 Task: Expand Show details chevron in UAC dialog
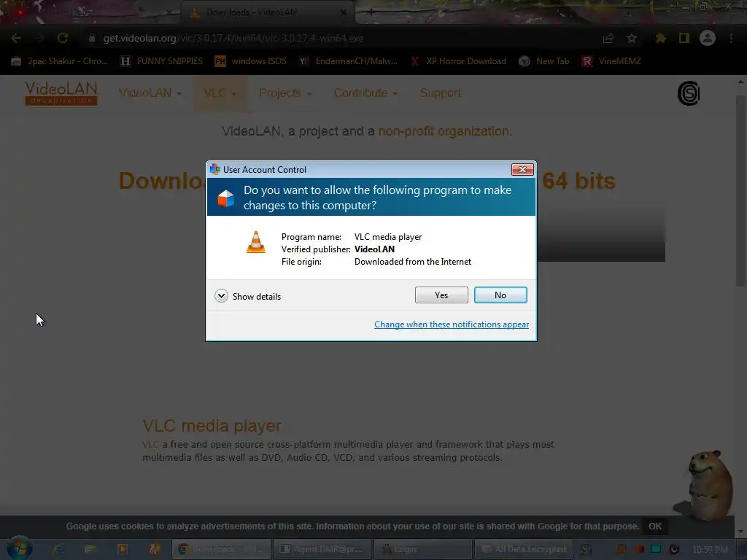click(x=221, y=296)
